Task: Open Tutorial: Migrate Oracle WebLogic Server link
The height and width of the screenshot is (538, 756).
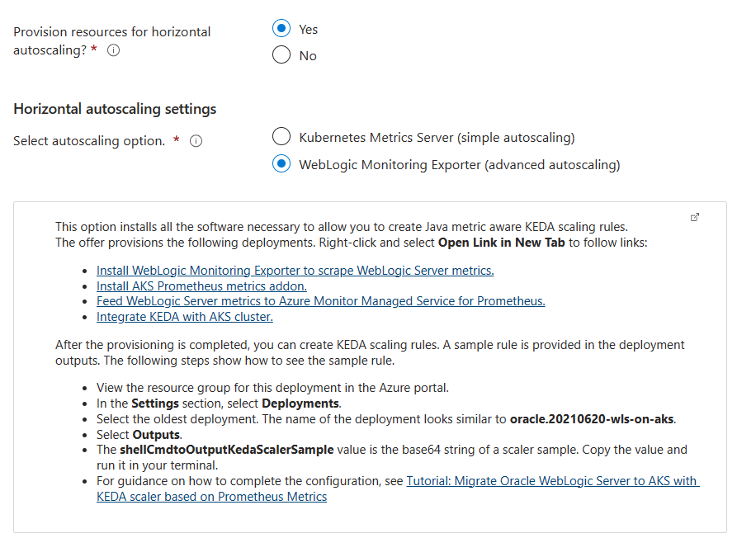Action: (398, 488)
